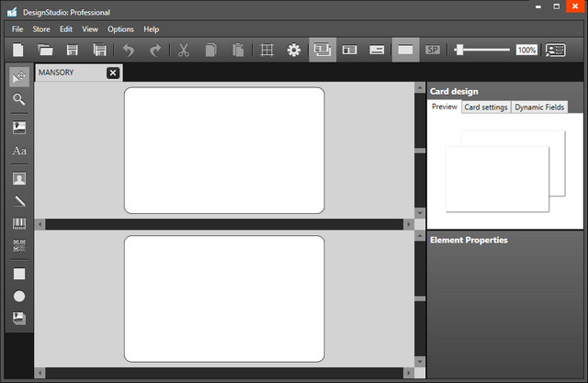Select the pointer selection tool
Image resolution: width=588 pixels, height=383 pixels.
pos(18,77)
